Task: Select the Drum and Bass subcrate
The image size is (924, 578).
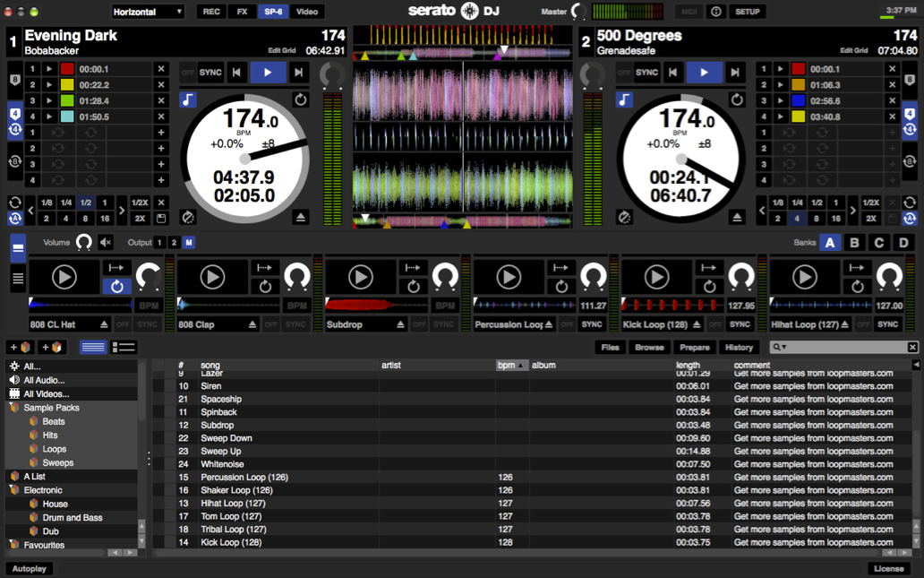Action: 73,518
